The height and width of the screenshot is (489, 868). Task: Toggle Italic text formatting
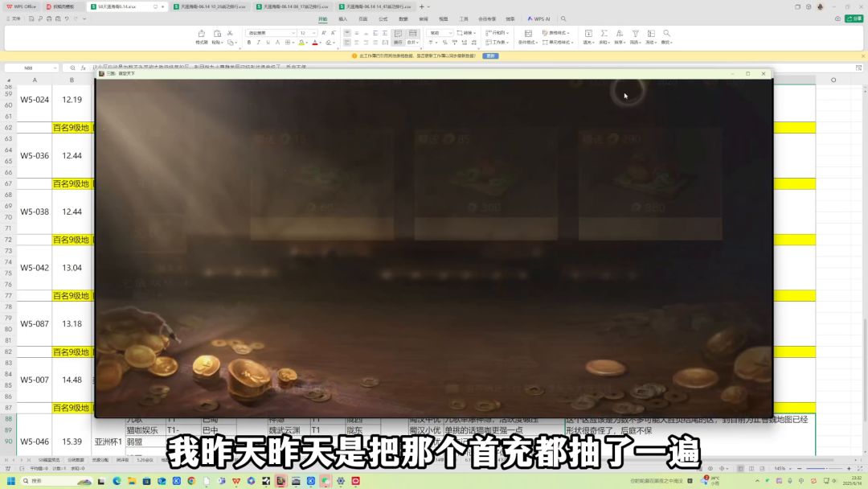pyautogui.click(x=259, y=43)
